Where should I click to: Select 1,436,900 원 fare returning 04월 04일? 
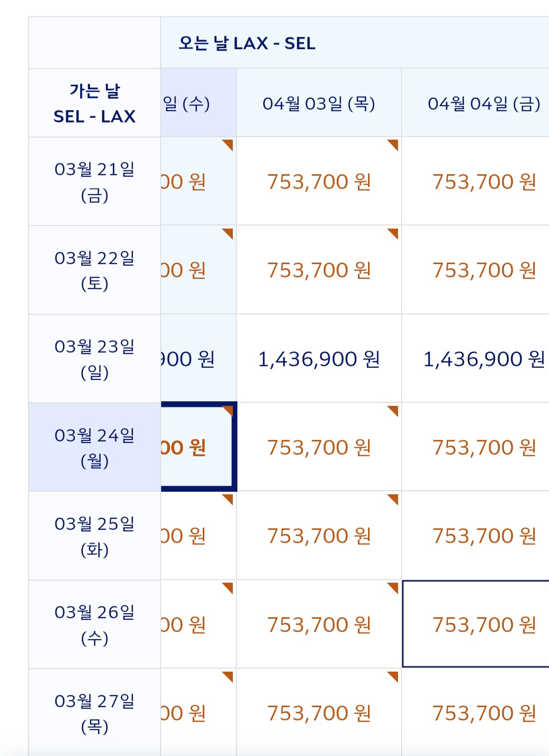tap(483, 359)
